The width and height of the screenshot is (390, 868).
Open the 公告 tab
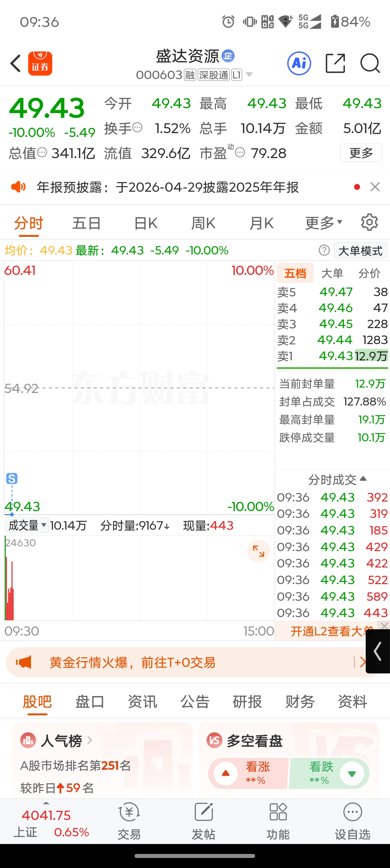[195, 702]
